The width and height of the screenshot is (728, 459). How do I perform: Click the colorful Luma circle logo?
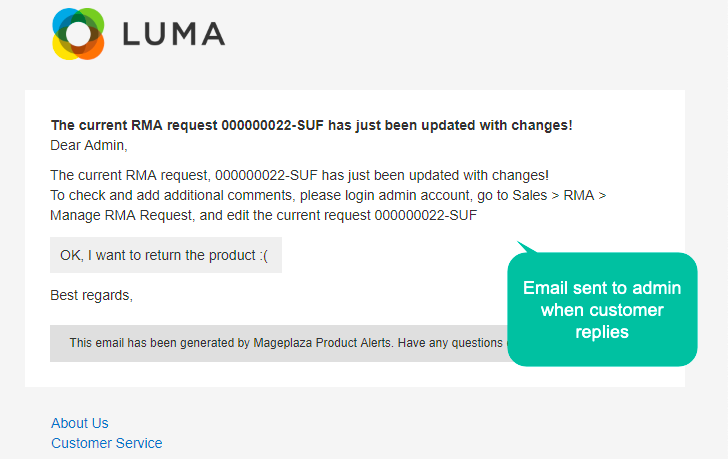pos(78,34)
